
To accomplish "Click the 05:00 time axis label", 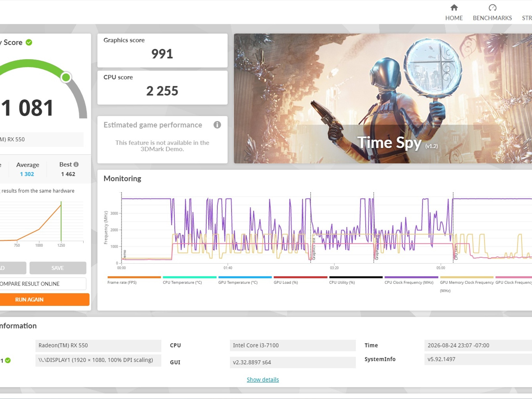I will pos(441,268).
